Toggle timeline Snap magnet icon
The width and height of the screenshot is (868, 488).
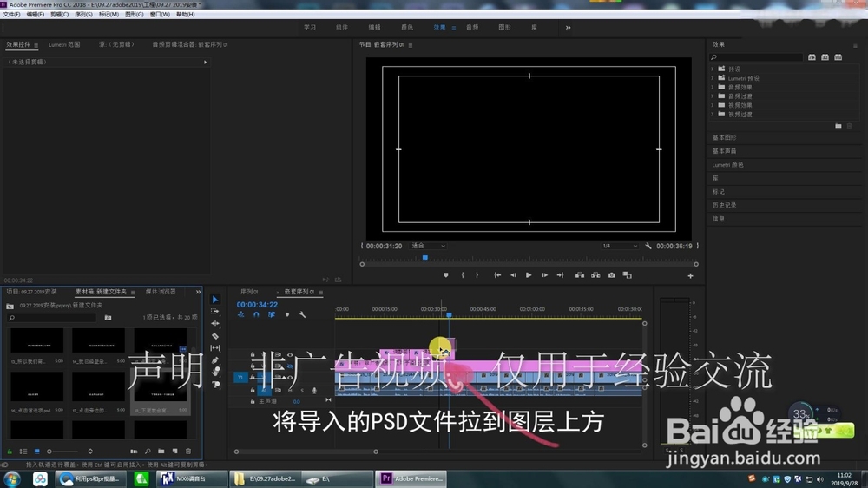256,314
